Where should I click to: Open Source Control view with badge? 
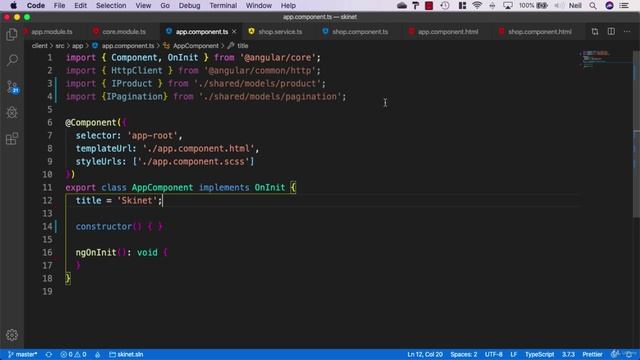pyautogui.click(x=12, y=87)
